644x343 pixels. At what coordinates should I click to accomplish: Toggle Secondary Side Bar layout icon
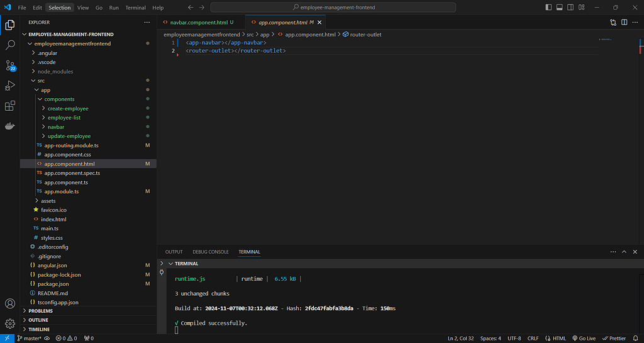(570, 8)
